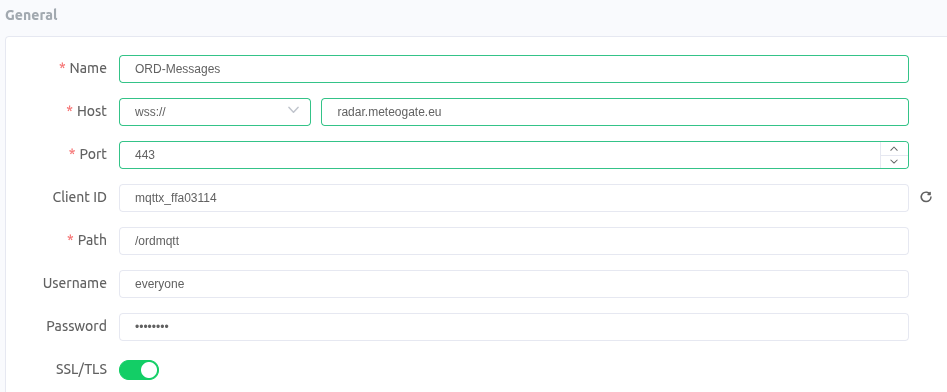Regenerate the Client ID with refresh icon
Viewport: 947px width, 392px height.
click(925, 197)
